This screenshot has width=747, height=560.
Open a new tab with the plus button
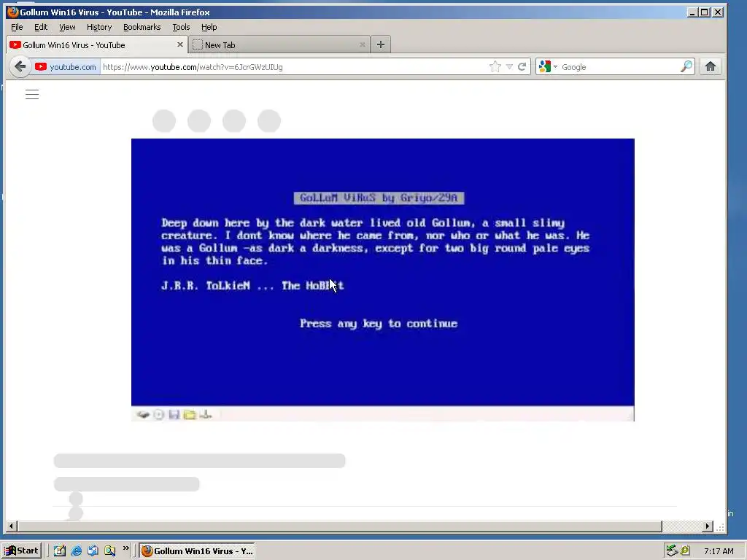point(380,44)
